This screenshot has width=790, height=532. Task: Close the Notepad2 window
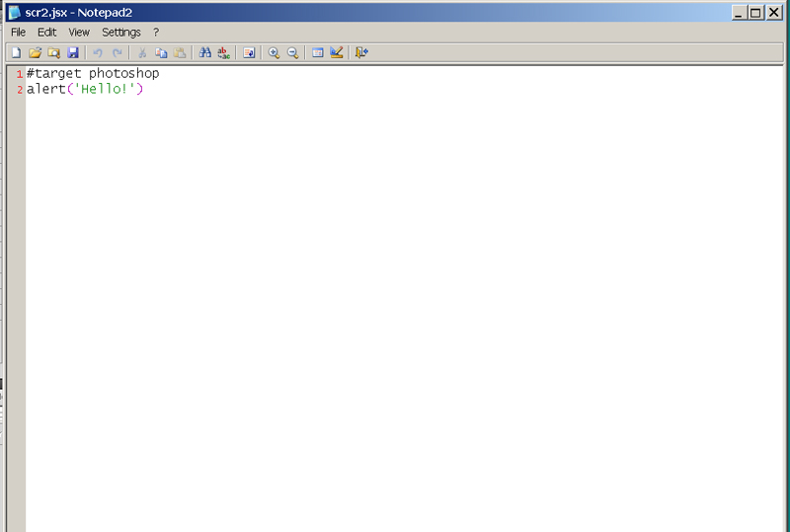pos(774,13)
